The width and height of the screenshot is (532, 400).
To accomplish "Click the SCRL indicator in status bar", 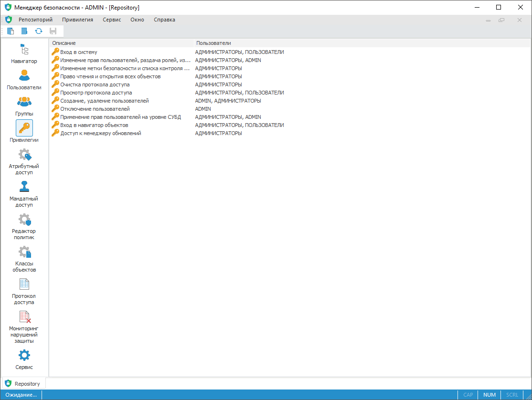I will click(512, 395).
